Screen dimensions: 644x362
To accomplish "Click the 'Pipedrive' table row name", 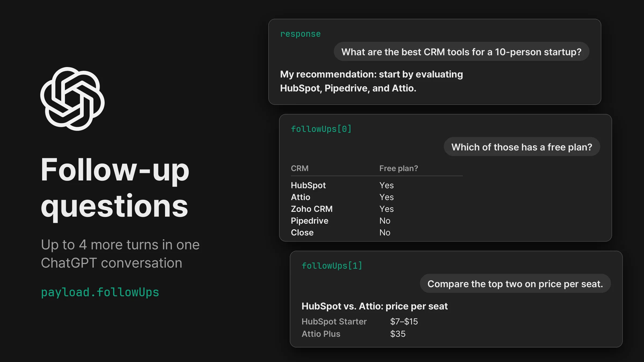I will coord(310,221).
